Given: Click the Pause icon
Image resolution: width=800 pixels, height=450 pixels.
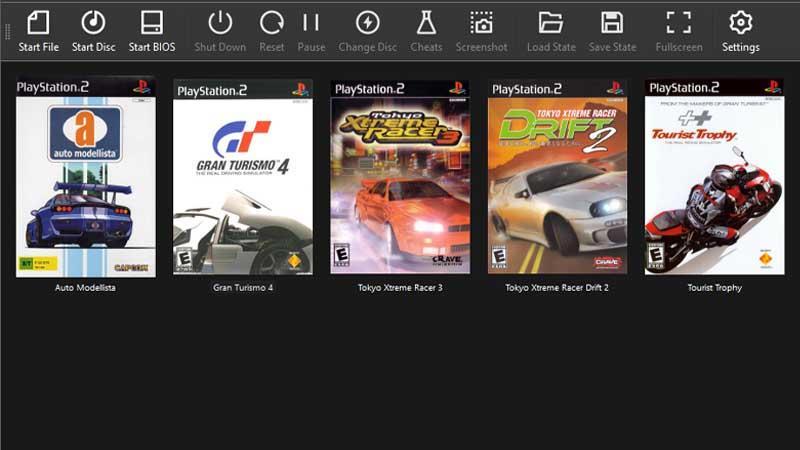Looking at the screenshot, I should (311, 23).
